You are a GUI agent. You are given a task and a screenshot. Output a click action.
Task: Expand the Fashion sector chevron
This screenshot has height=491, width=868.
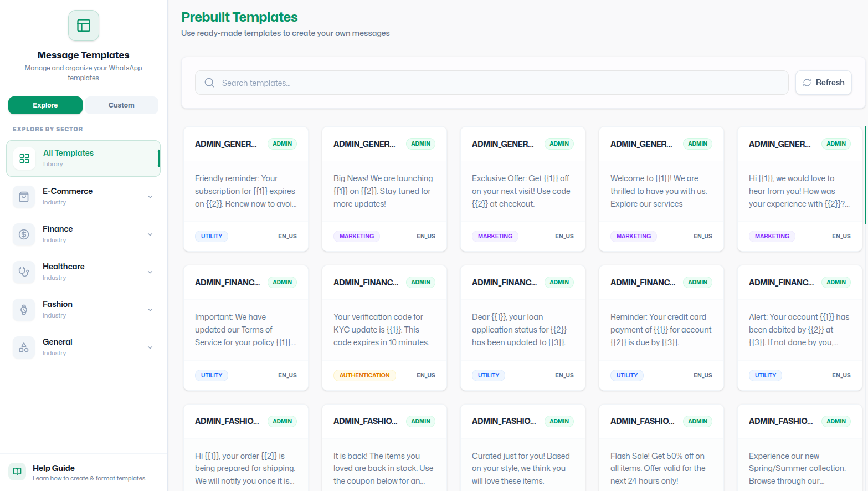[x=150, y=310]
